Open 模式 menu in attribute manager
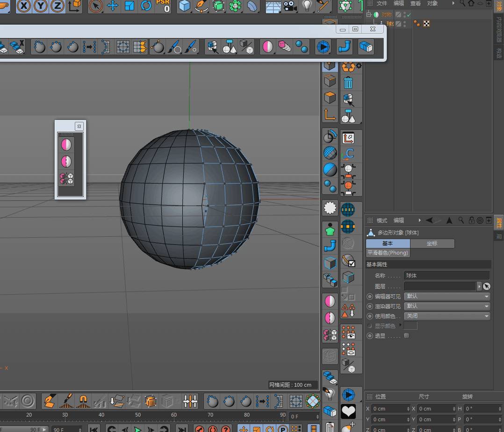Viewport: 504px width, 432px height. (x=382, y=220)
